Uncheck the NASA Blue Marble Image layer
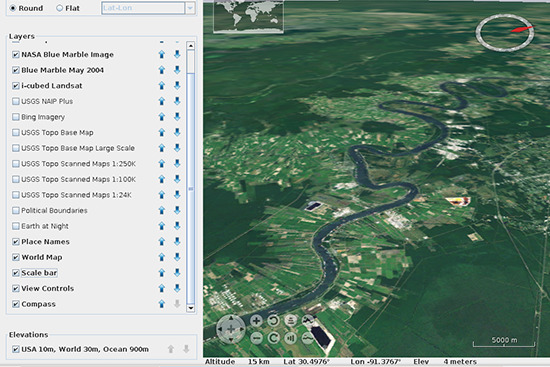550x367 pixels. [15, 54]
